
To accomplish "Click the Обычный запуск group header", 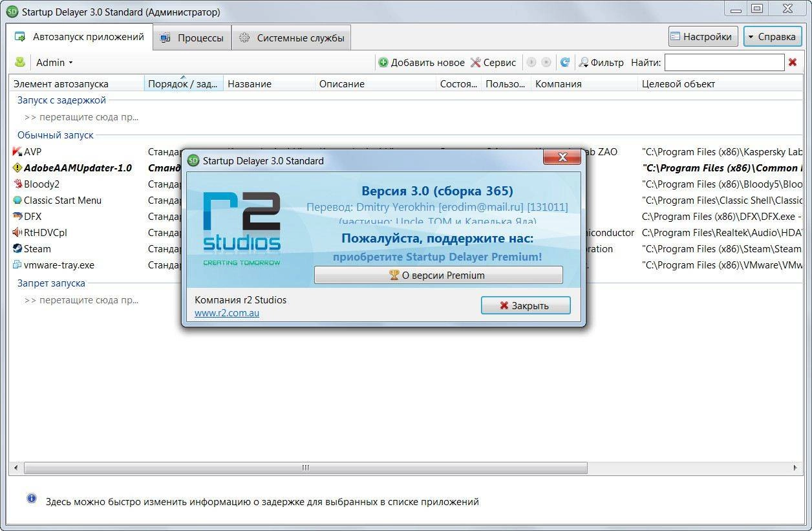I will coord(56,135).
